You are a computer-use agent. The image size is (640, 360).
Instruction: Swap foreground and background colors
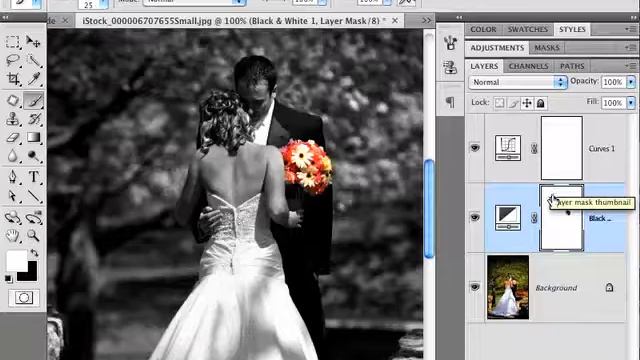(x=34, y=253)
